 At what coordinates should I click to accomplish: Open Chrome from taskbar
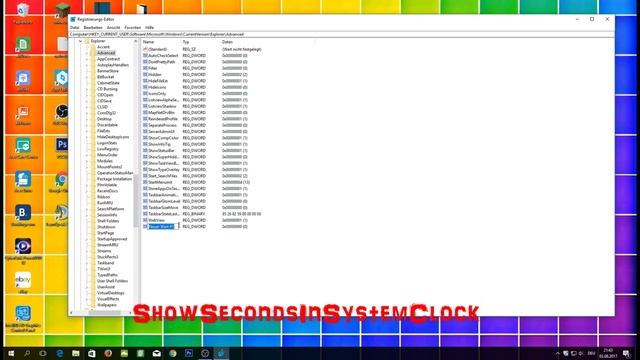click(173, 353)
